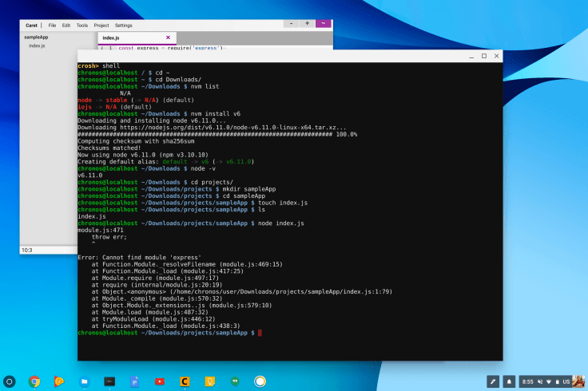The height and width of the screenshot is (391, 588).
Task: Select sampleApp folder in project sidebar
Action: pyautogui.click(x=37, y=37)
